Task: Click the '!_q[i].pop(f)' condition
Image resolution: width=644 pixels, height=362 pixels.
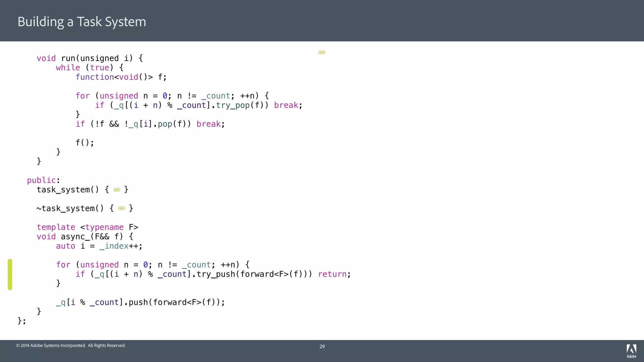Action: [x=157, y=124]
